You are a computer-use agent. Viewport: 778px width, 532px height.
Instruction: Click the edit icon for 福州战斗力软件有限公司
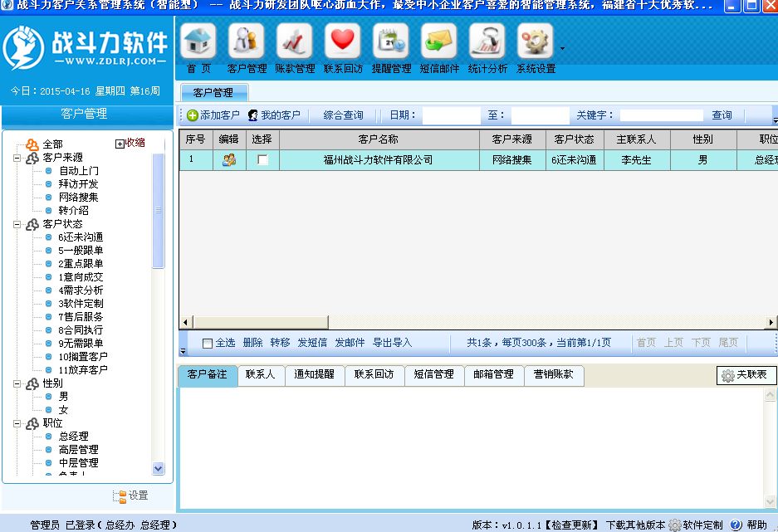tap(229, 159)
